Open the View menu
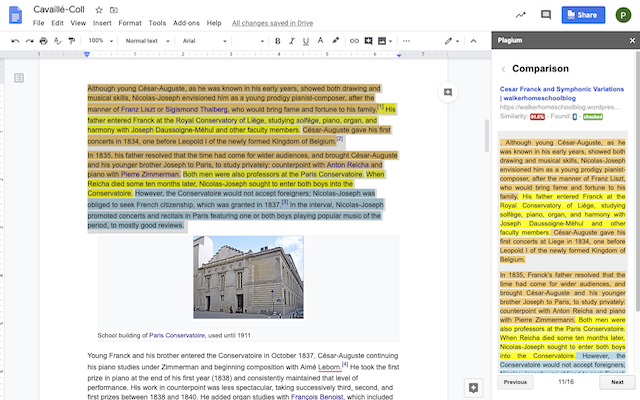The image size is (640, 400). click(78, 23)
